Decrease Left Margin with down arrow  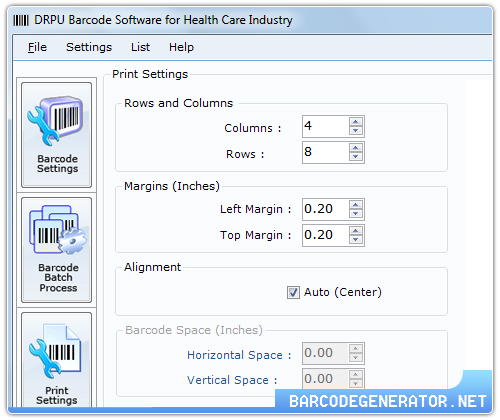click(x=356, y=214)
